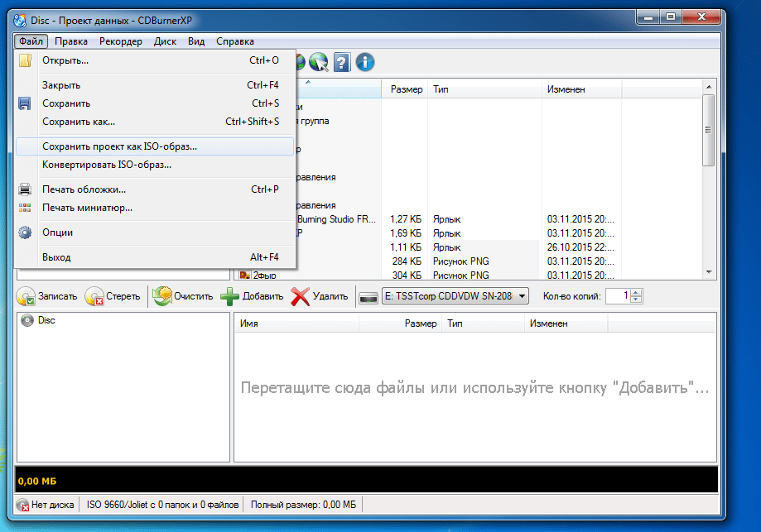Click the Записать (burn) disc icon
This screenshot has height=532, width=761.
coord(27,296)
